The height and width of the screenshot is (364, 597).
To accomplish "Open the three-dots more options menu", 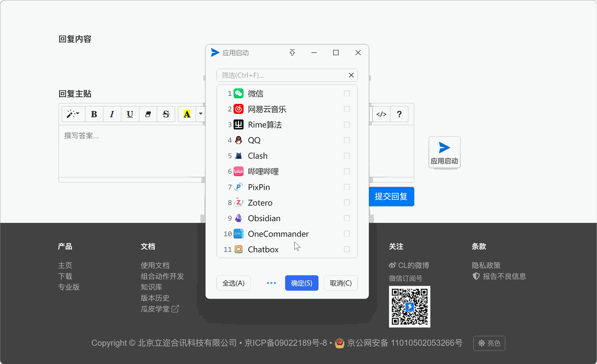I will click(271, 283).
